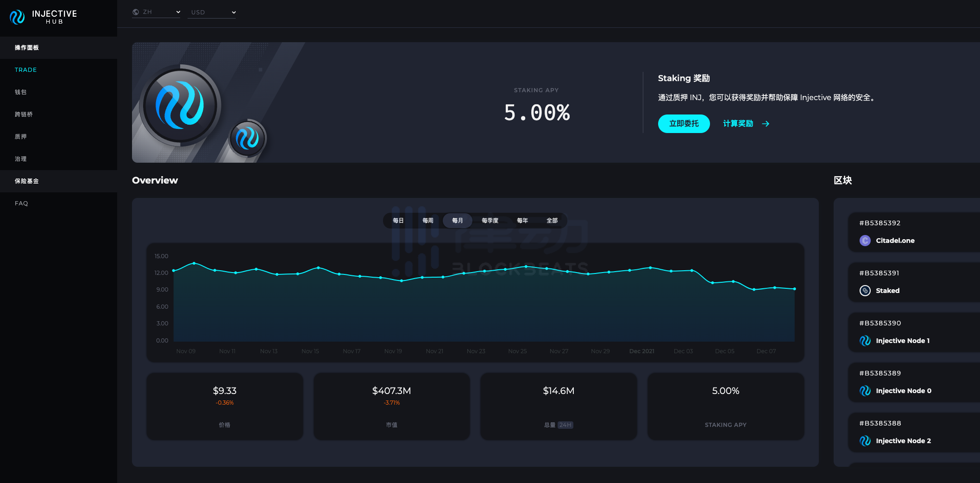Click the 计算奖励 link
Image resolution: width=980 pixels, height=483 pixels.
[x=738, y=124]
